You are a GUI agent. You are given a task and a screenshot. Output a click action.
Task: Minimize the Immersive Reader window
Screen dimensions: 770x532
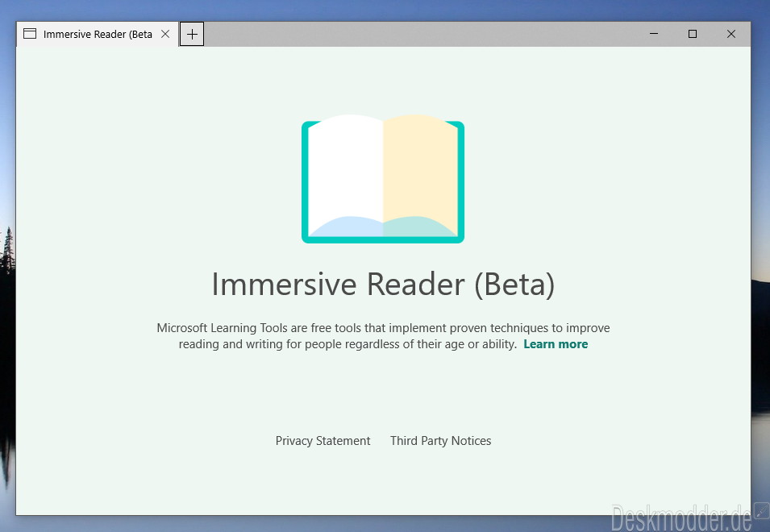[x=654, y=34]
